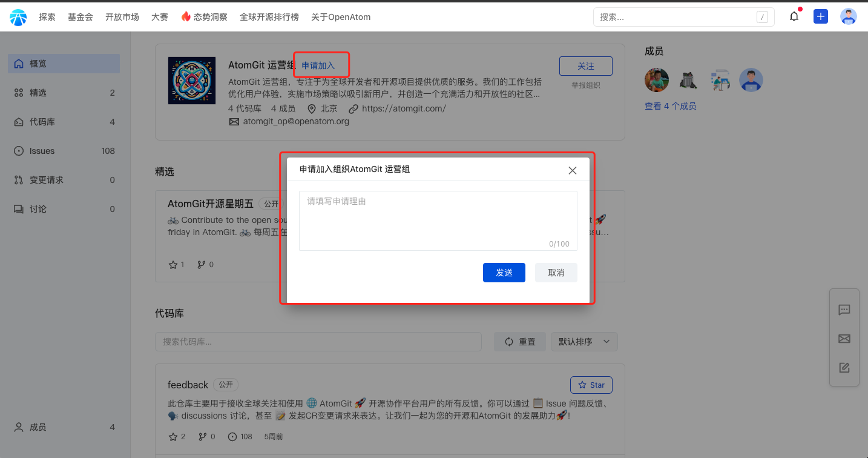Click the 4 代码库 count text
868x458 pixels.
click(x=245, y=109)
